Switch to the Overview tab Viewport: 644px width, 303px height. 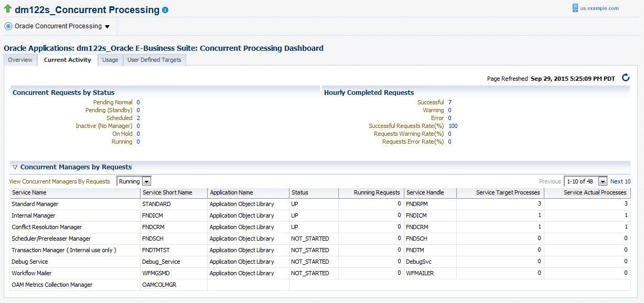coord(20,60)
